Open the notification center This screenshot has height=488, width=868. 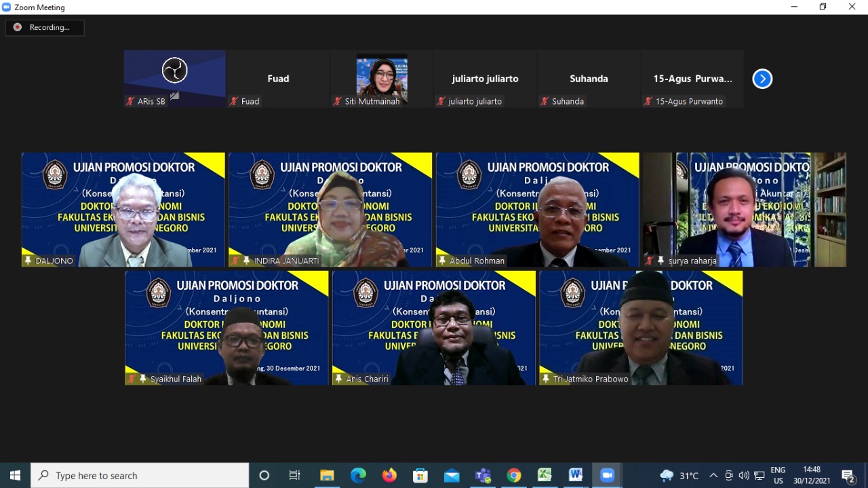pos(848,475)
